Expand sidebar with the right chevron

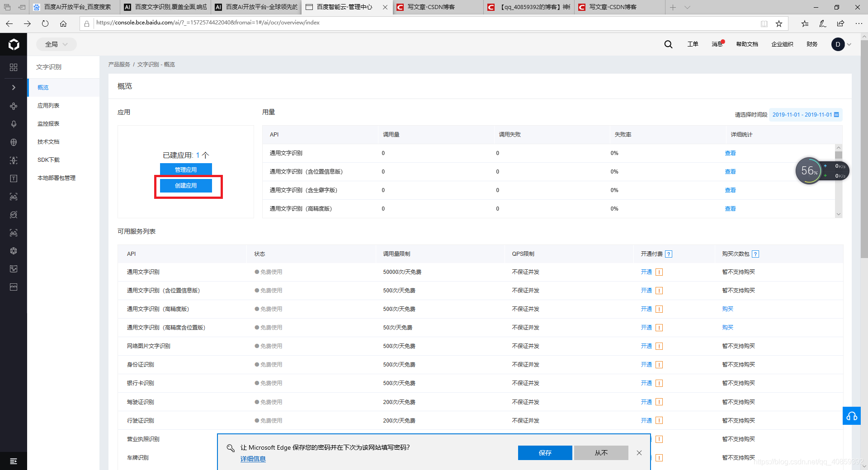[14, 88]
